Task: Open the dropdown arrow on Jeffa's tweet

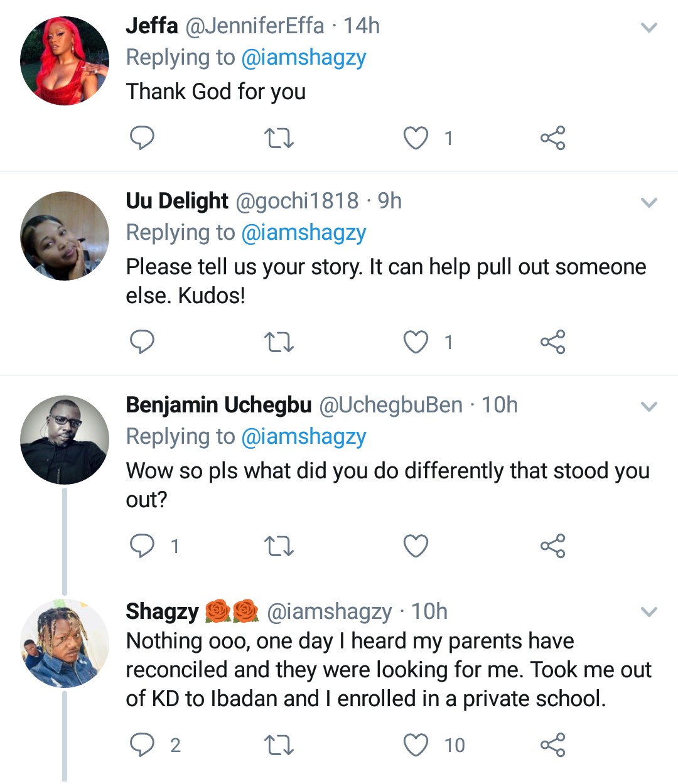Action: [648, 28]
